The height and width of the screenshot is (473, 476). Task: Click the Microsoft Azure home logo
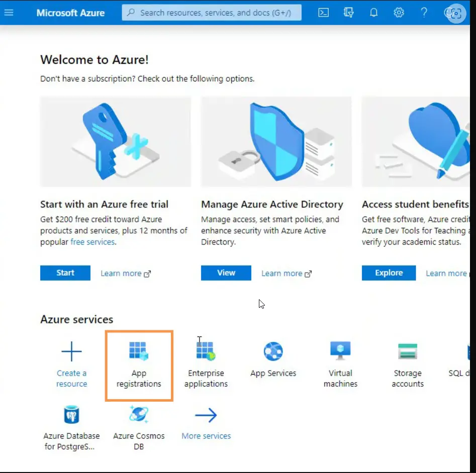click(70, 13)
